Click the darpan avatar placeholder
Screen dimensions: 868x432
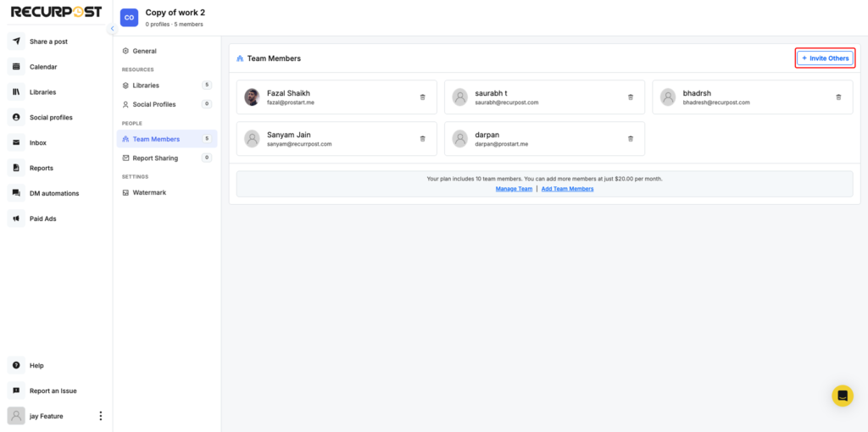click(460, 139)
